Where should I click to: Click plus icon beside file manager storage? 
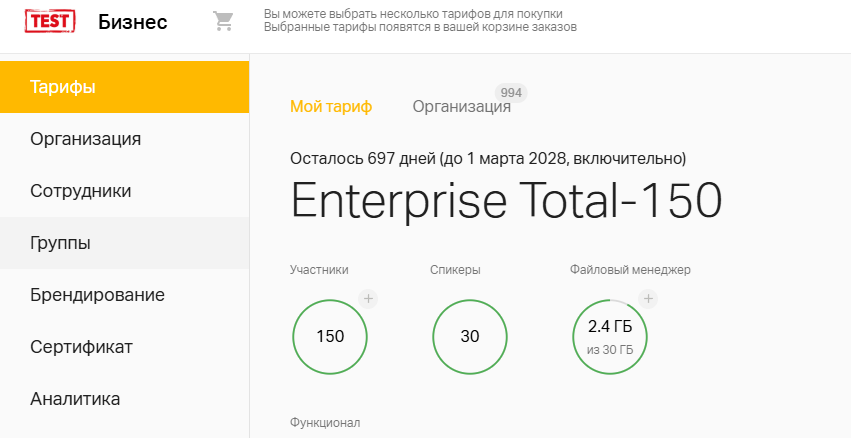(x=648, y=298)
